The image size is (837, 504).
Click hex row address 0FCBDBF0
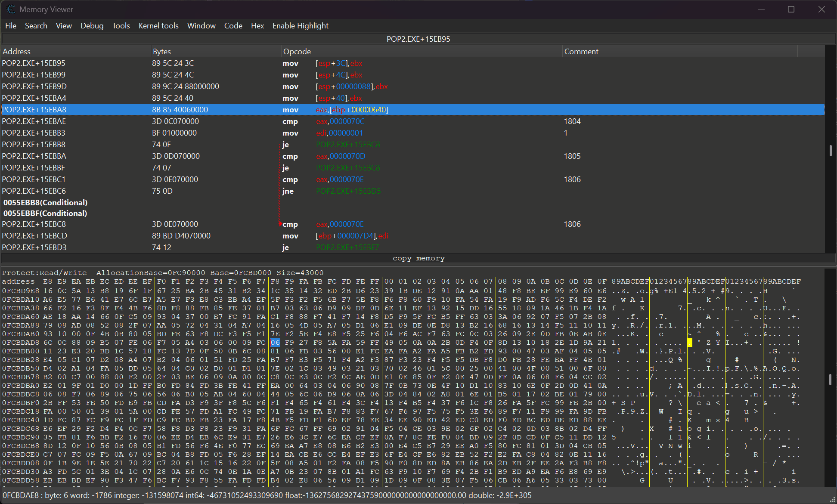pyautogui.click(x=21, y=403)
